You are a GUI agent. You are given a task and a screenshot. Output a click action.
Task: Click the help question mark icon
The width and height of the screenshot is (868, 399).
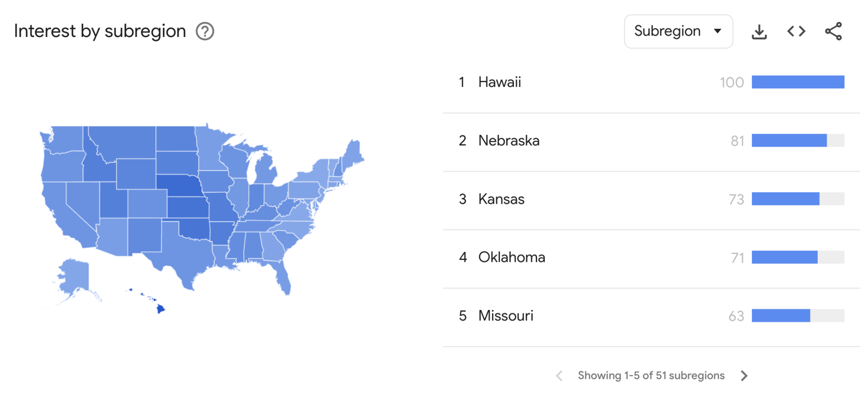(x=205, y=31)
